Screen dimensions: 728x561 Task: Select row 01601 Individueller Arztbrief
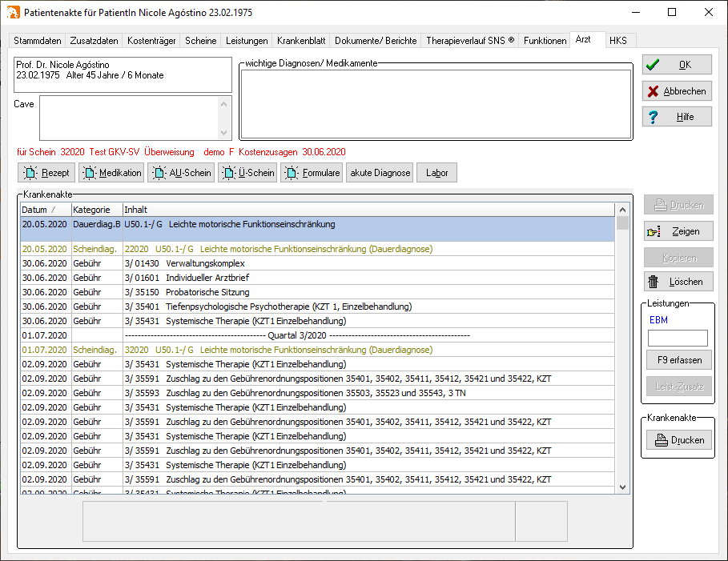[318, 278]
